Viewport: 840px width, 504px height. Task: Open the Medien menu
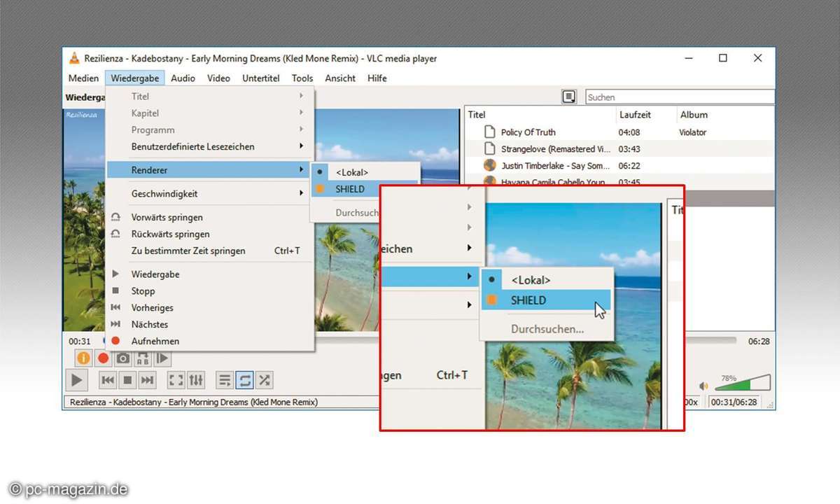(x=83, y=78)
